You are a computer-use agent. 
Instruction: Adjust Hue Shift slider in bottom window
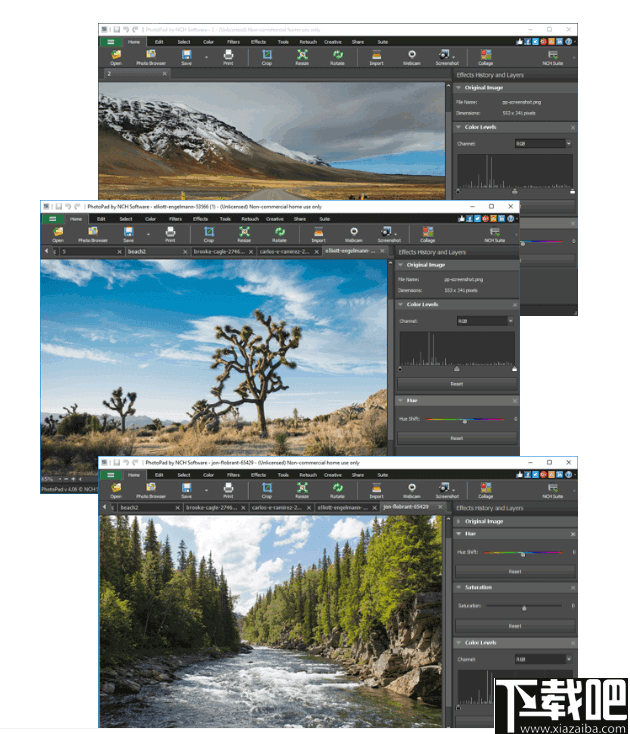click(x=523, y=553)
